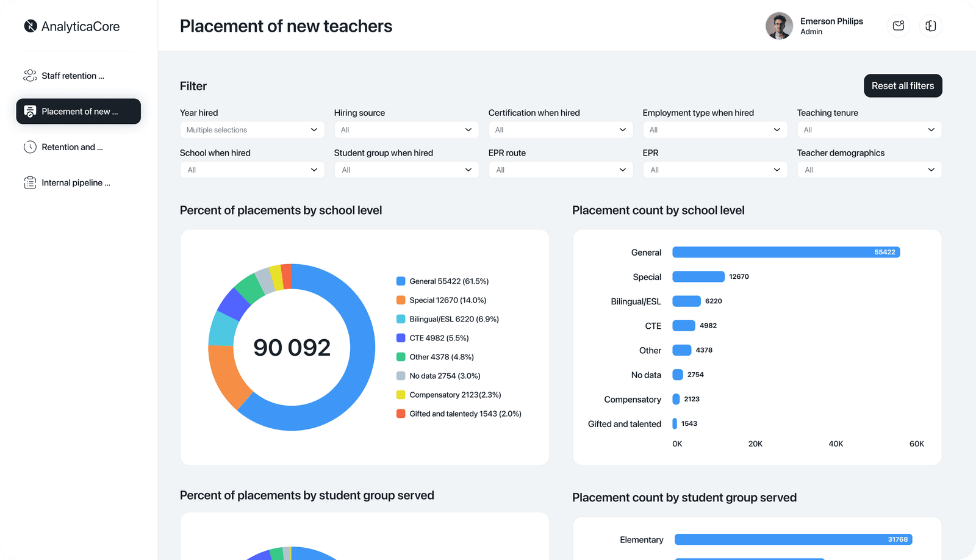Click the Staff retention people icon
Image resolution: width=976 pixels, height=560 pixels.
pyautogui.click(x=30, y=76)
